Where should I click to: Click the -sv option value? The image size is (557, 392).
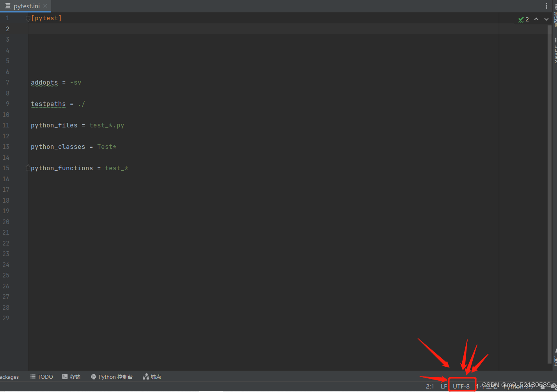click(x=76, y=83)
